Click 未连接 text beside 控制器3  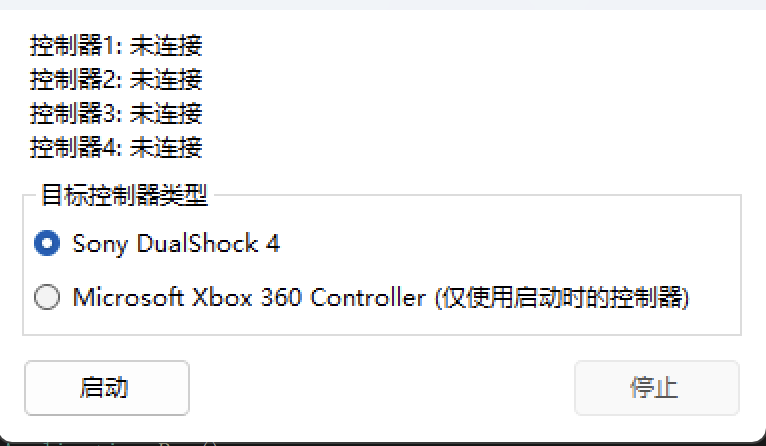pyautogui.click(x=166, y=113)
